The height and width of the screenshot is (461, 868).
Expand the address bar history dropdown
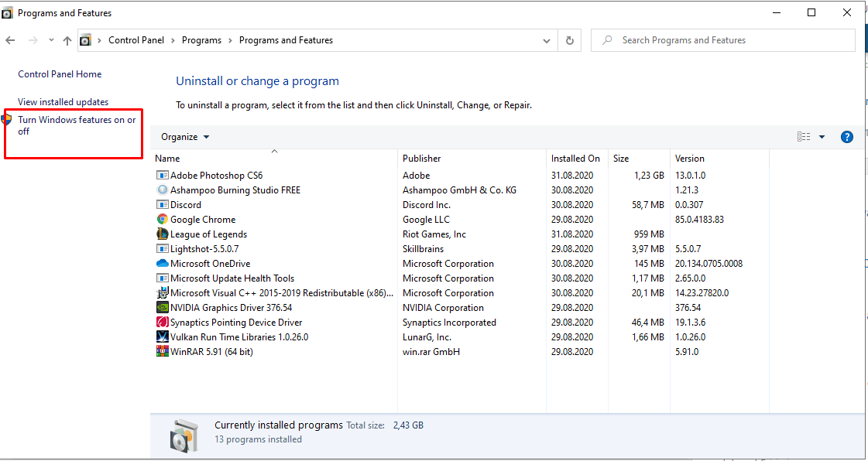(x=547, y=40)
